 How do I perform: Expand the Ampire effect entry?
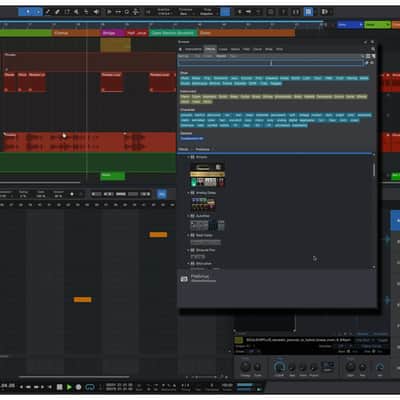[x=188, y=157]
